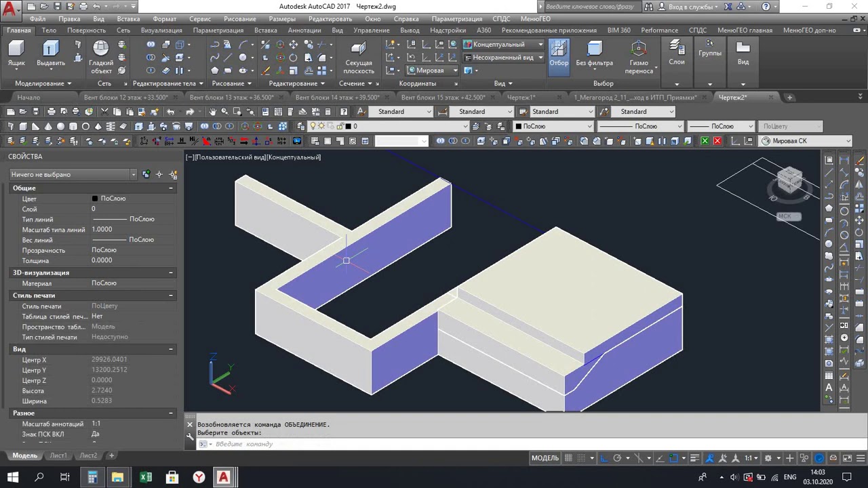Open the Вид ribbon panel button at right
Screen dimensions: 868x488
click(x=743, y=53)
